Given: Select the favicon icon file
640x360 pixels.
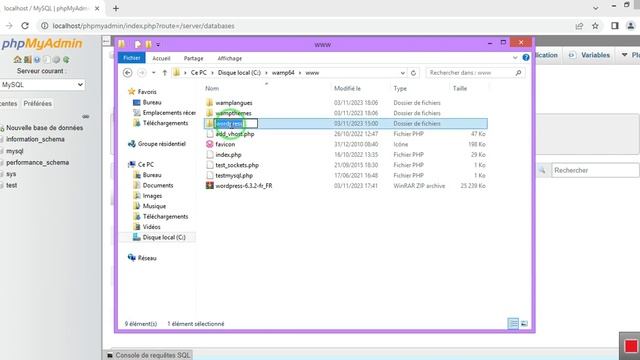Looking at the screenshot, I should tap(225, 144).
